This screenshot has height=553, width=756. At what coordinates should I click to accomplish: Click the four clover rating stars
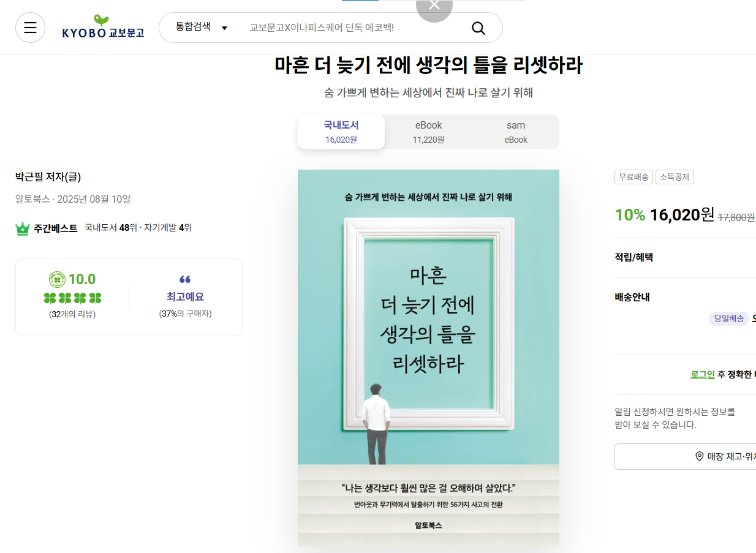click(x=73, y=298)
